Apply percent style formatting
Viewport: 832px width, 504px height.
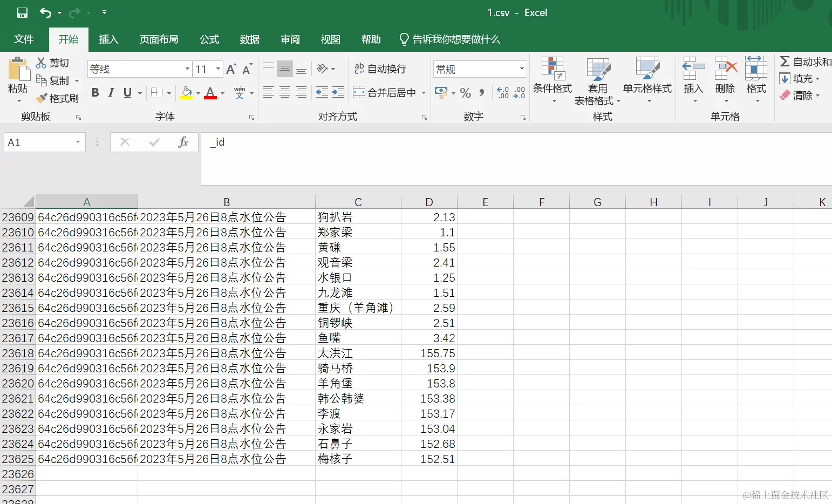466,93
